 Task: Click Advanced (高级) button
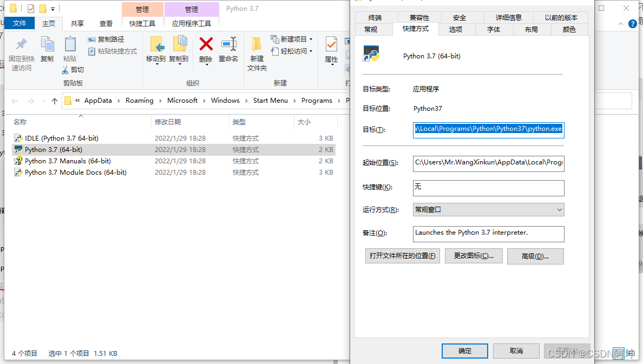535,256
